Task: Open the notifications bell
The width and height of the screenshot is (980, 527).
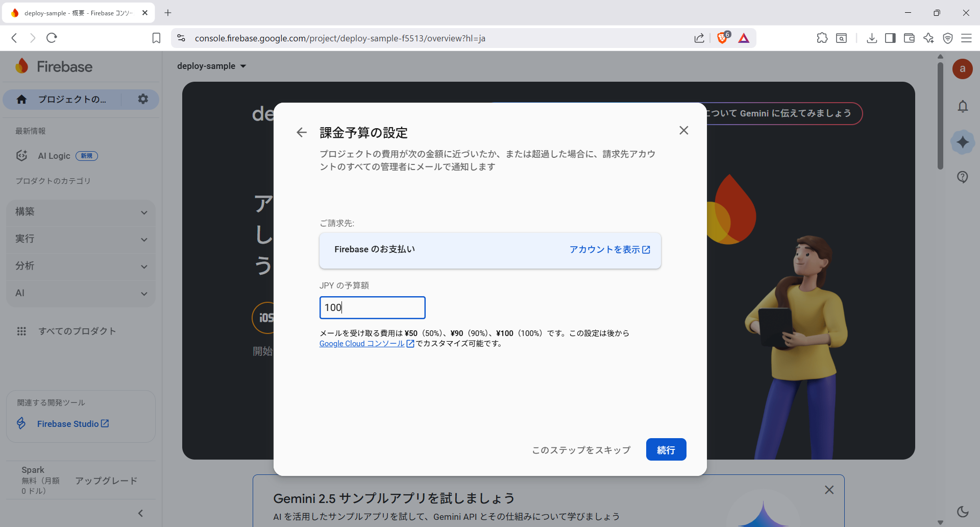Action: click(x=963, y=106)
